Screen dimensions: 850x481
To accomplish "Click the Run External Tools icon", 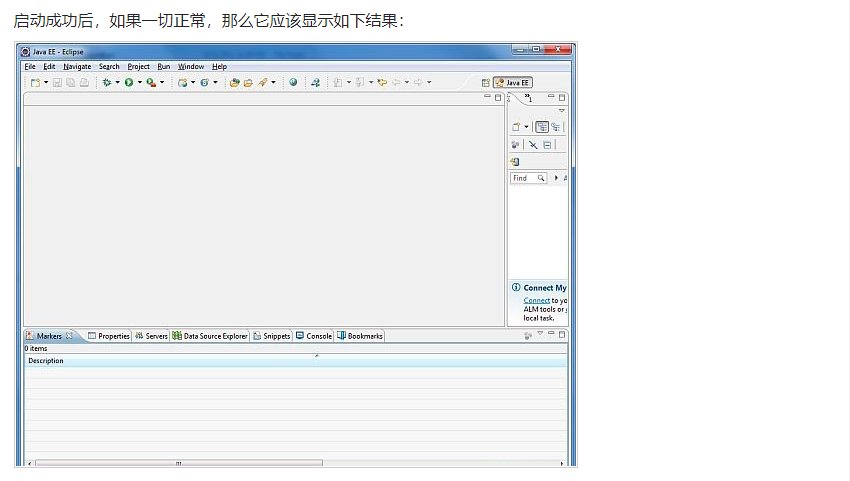I will click(x=151, y=82).
